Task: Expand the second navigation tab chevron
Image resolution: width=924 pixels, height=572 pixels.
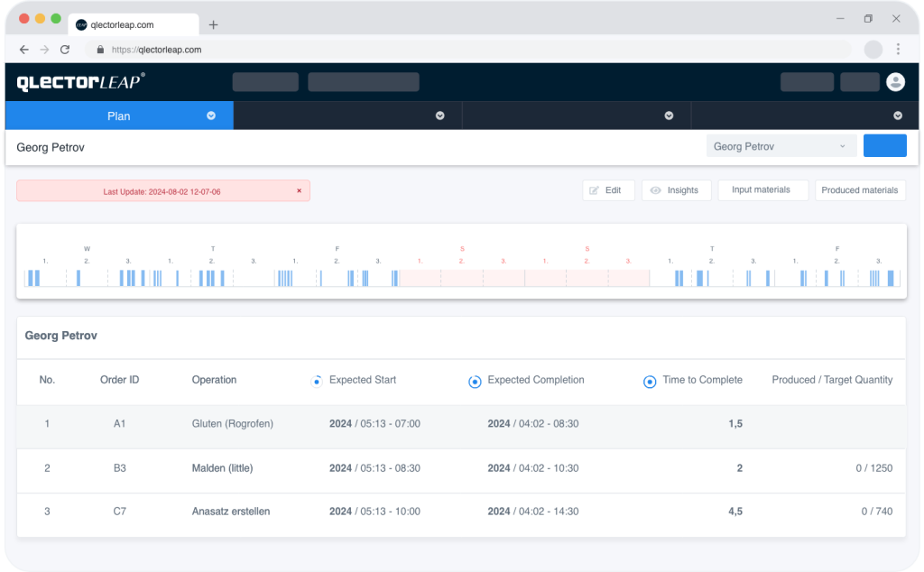Action: [439, 115]
